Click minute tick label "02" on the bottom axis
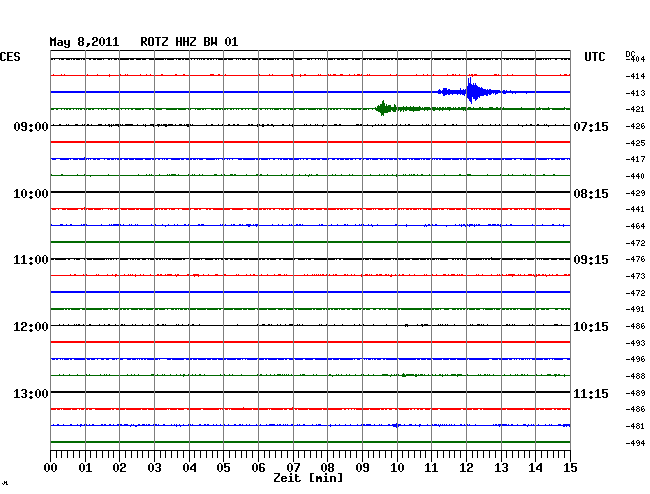650x494 pixels. 119,468
